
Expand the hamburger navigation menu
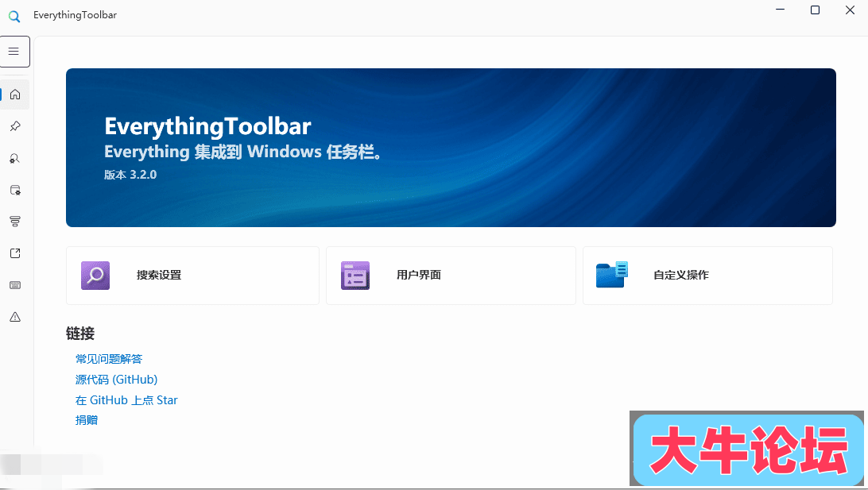[14, 52]
